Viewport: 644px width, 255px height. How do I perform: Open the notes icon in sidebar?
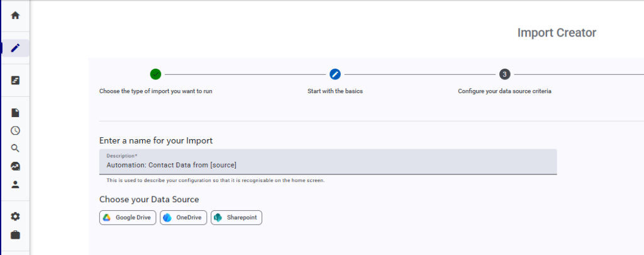[x=15, y=80]
